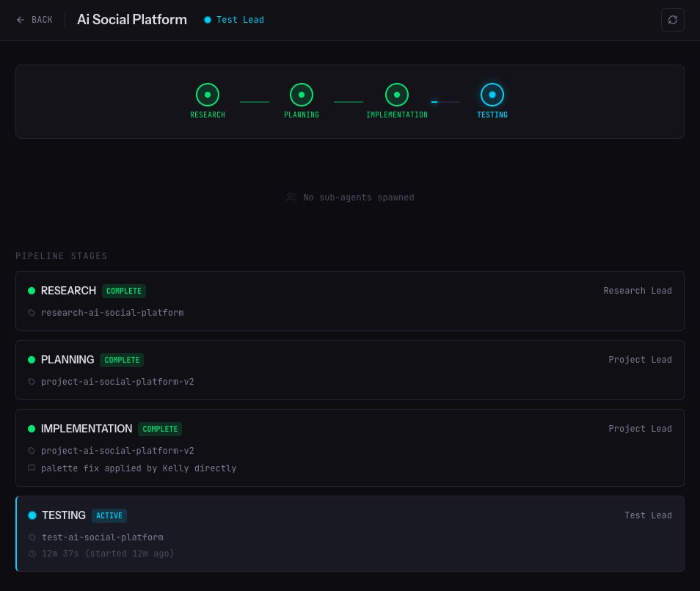This screenshot has width=700, height=591.
Task: Click the comment icon beside the palette fix note
Action: point(32,468)
